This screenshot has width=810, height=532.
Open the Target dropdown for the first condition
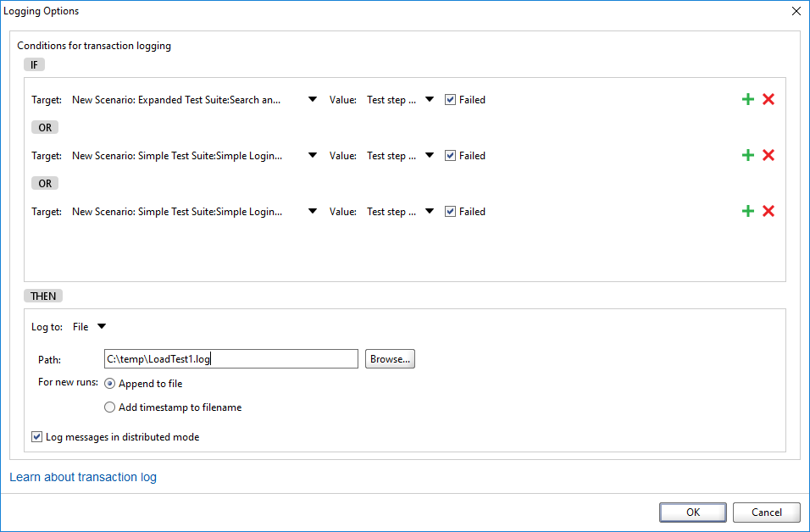point(312,99)
